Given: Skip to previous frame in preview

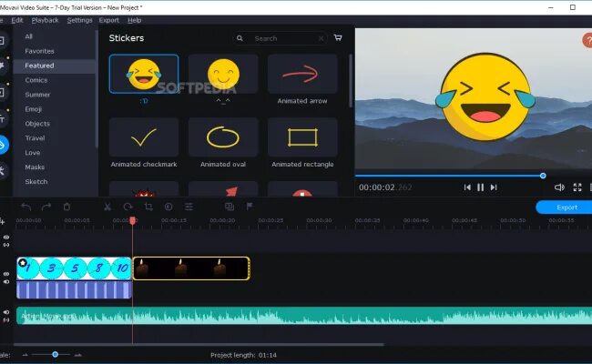Looking at the screenshot, I should point(467,187).
